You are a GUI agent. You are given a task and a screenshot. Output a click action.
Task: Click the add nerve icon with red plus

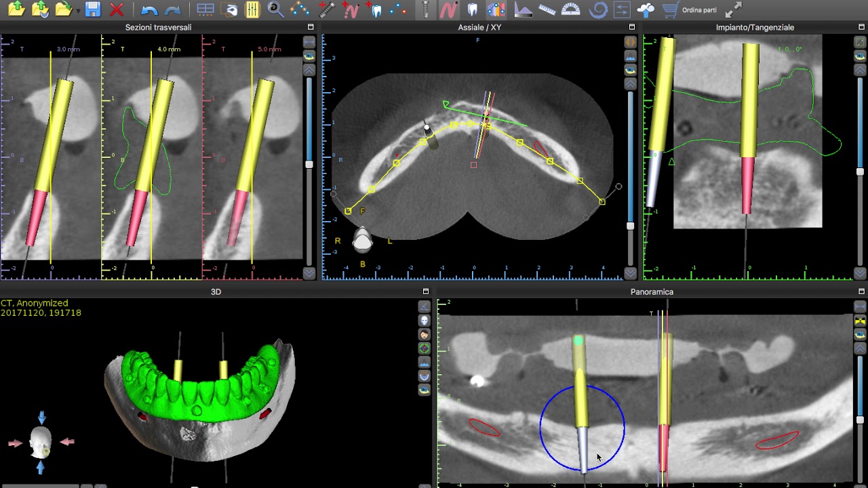[351, 9]
